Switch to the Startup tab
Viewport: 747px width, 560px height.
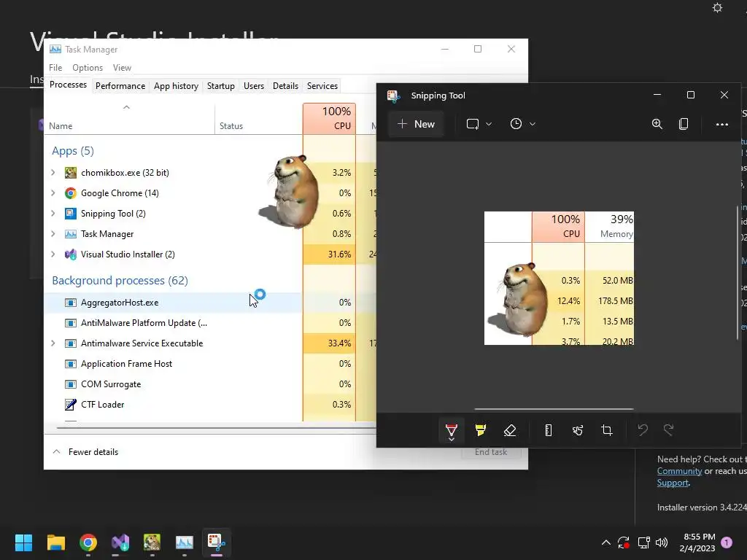(x=220, y=86)
